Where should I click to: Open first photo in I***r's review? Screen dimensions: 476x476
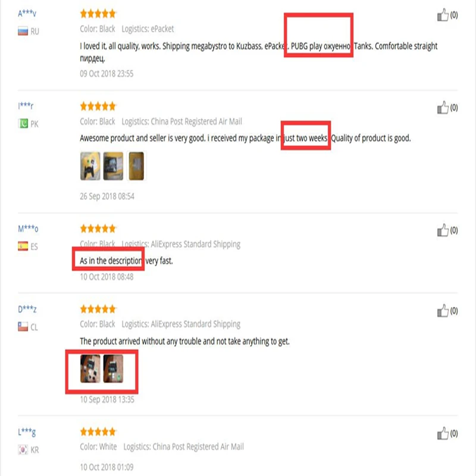click(90, 166)
